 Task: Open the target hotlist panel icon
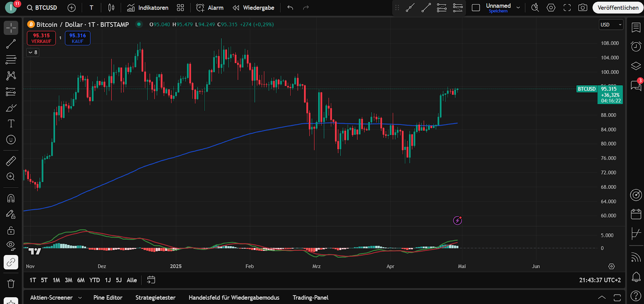point(636,195)
